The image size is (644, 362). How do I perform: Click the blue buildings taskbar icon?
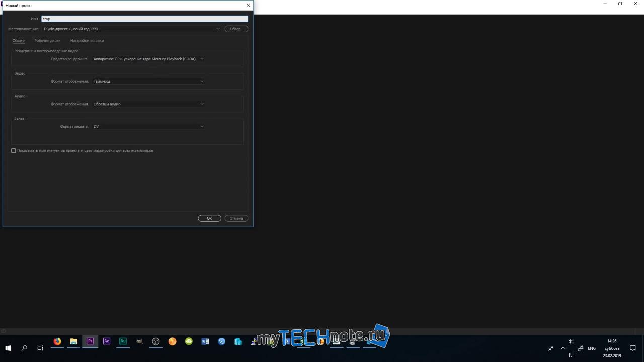click(238, 341)
